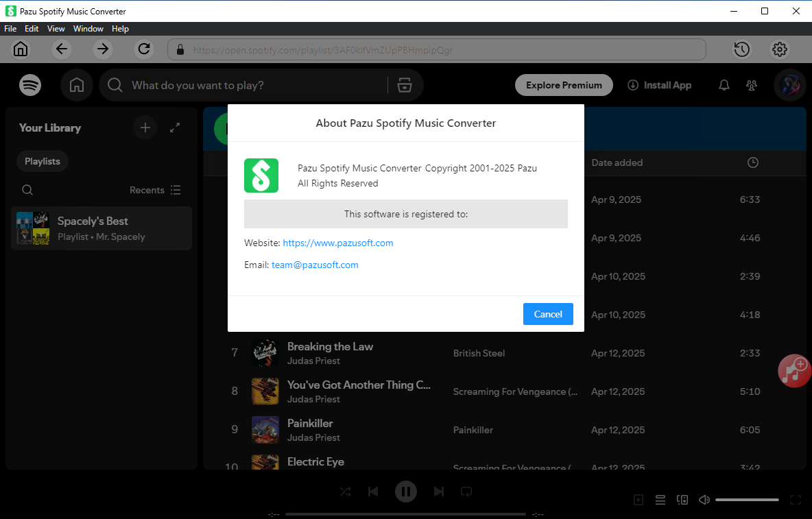Click the browser home icon
This screenshot has height=519, width=812.
pyautogui.click(x=21, y=49)
